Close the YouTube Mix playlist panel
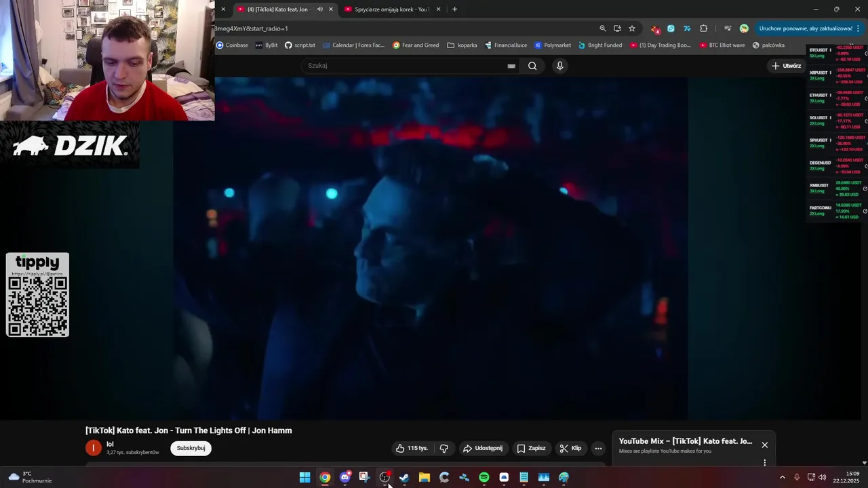Screen dimensions: 868x488 tap(764, 445)
